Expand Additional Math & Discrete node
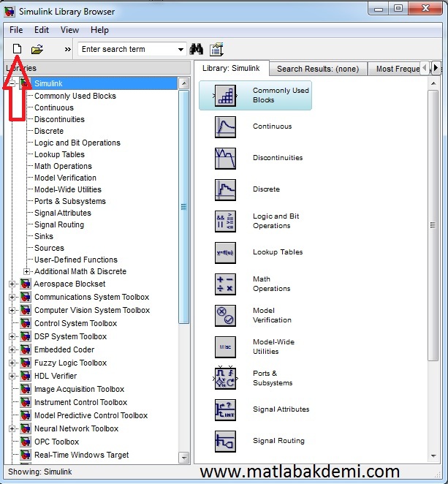Image resolution: width=448 pixels, height=484 pixels. (x=26, y=271)
